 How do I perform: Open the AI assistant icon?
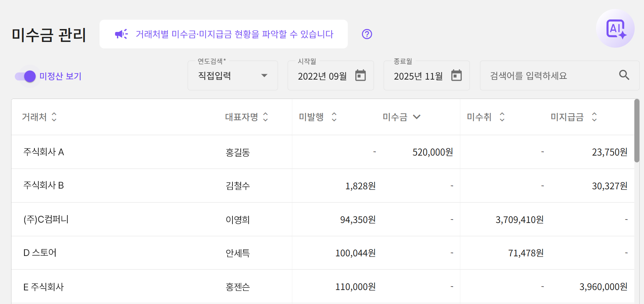615,29
